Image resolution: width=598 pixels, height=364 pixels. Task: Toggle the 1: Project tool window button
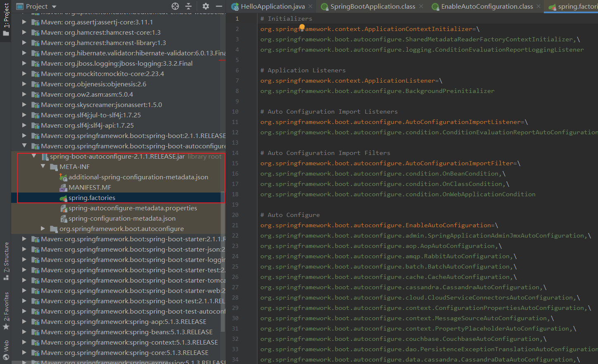[x=6, y=19]
